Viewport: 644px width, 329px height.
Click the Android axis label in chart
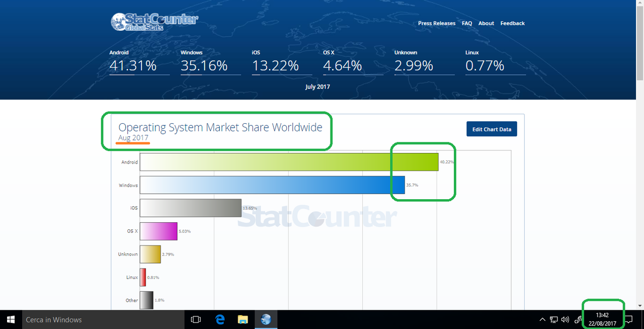tap(129, 162)
